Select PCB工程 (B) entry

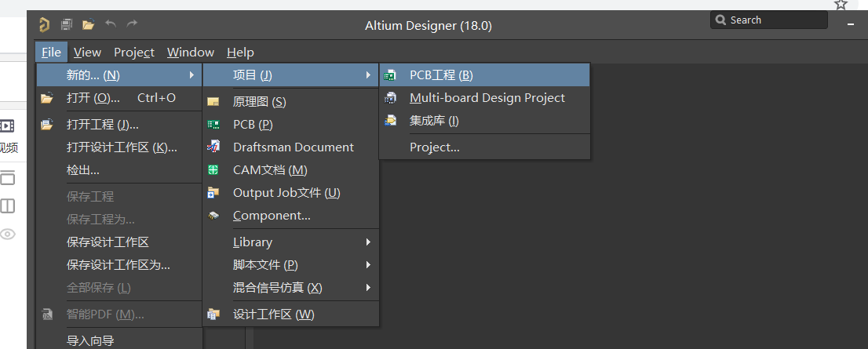click(484, 75)
